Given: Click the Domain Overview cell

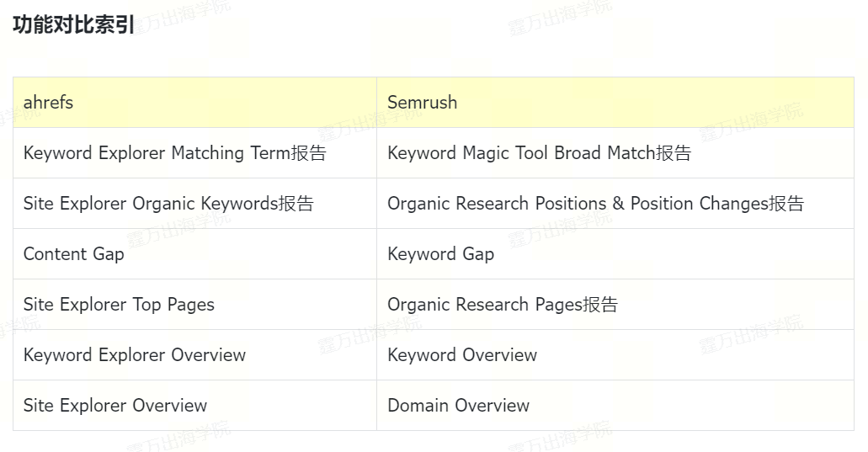Looking at the screenshot, I should click(x=458, y=406).
